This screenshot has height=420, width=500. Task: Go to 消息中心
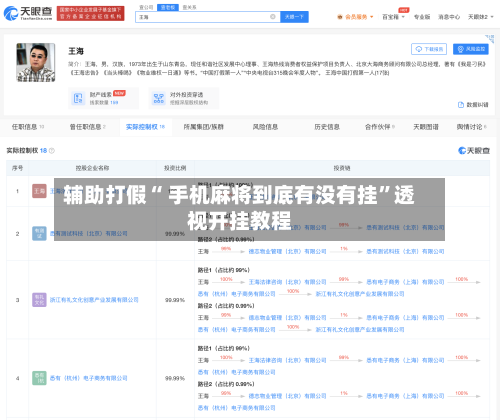click(449, 17)
